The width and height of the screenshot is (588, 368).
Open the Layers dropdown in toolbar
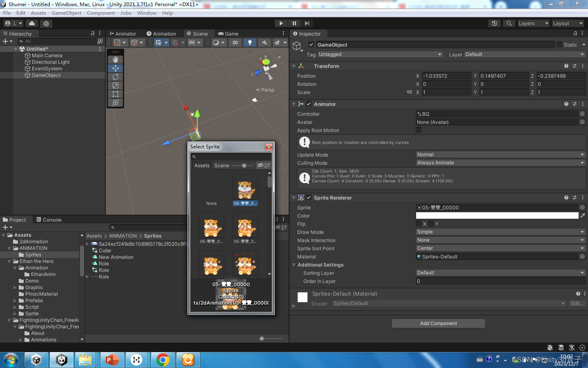534,23
